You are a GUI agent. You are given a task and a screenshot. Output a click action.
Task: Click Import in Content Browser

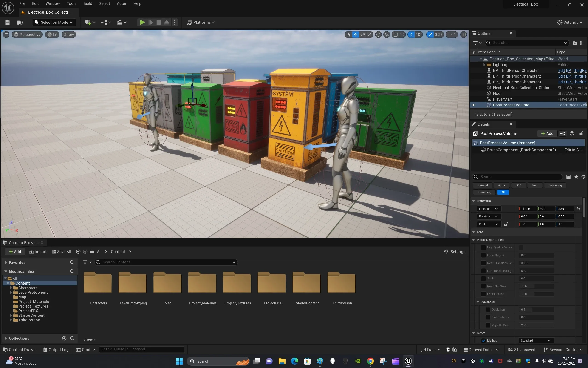(x=38, y=252)
